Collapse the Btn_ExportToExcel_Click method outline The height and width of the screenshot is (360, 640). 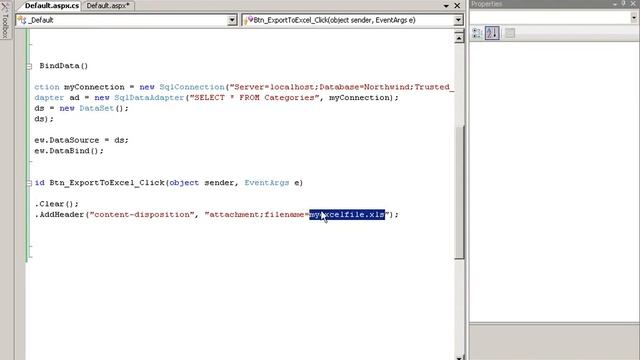pyautogui.click(x=29, y=183)
